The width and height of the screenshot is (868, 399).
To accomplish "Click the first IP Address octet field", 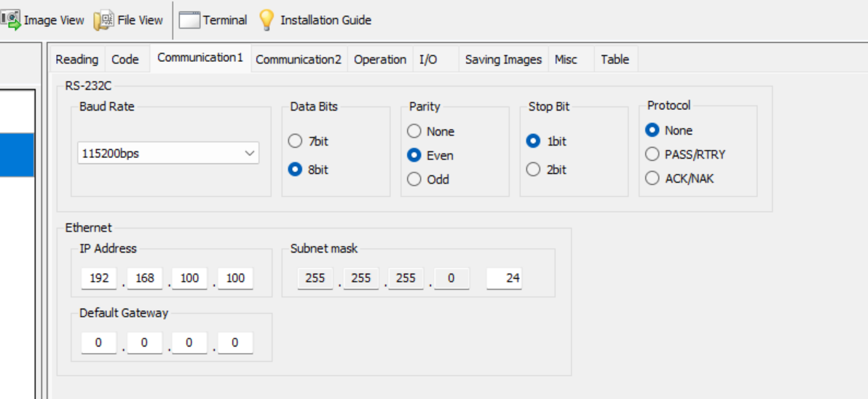I will click(x=99, y=278).
